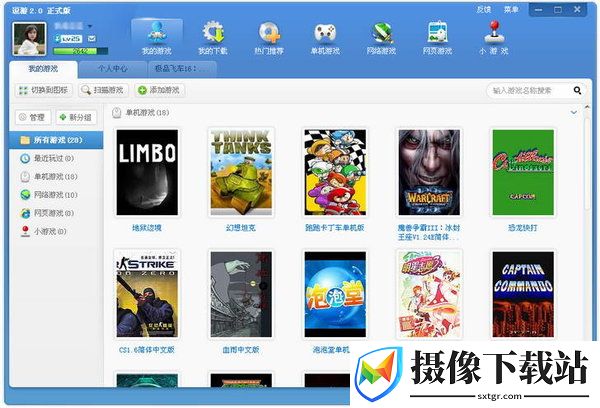
Task: Open 网页游戏 icon in top navigation
Action: (437, 38)
